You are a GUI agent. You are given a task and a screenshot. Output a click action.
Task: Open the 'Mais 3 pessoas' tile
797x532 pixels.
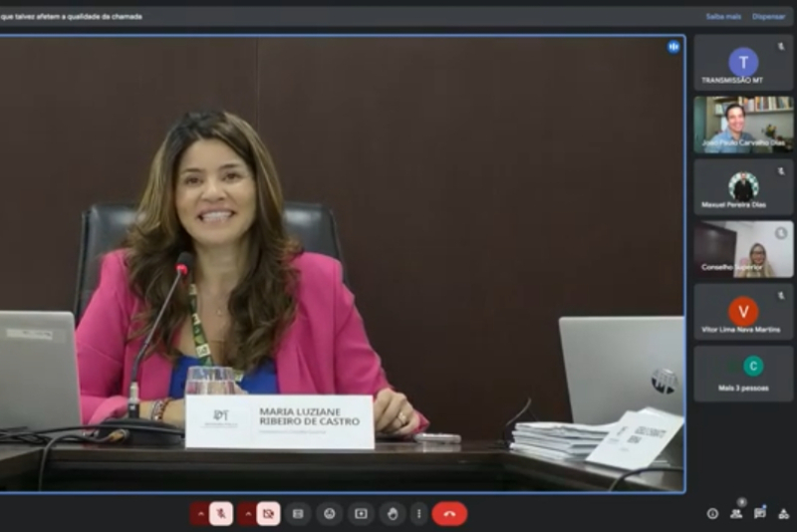(743, 374)
